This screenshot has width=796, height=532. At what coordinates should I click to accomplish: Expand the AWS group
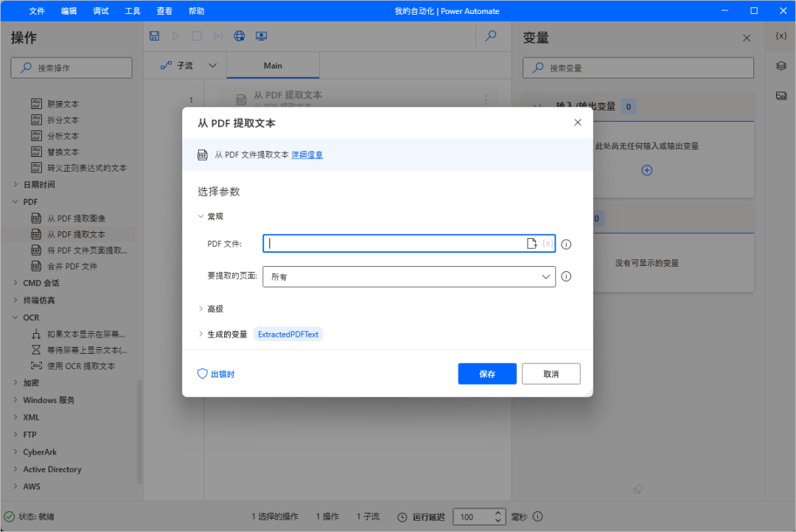click(15, 486)
